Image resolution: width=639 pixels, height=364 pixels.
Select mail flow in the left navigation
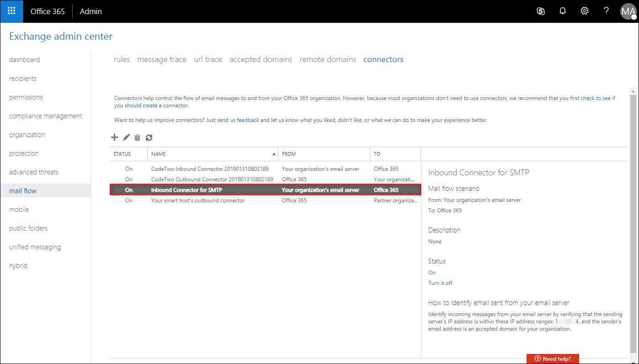pyautogui.click(x=45, y=191)
